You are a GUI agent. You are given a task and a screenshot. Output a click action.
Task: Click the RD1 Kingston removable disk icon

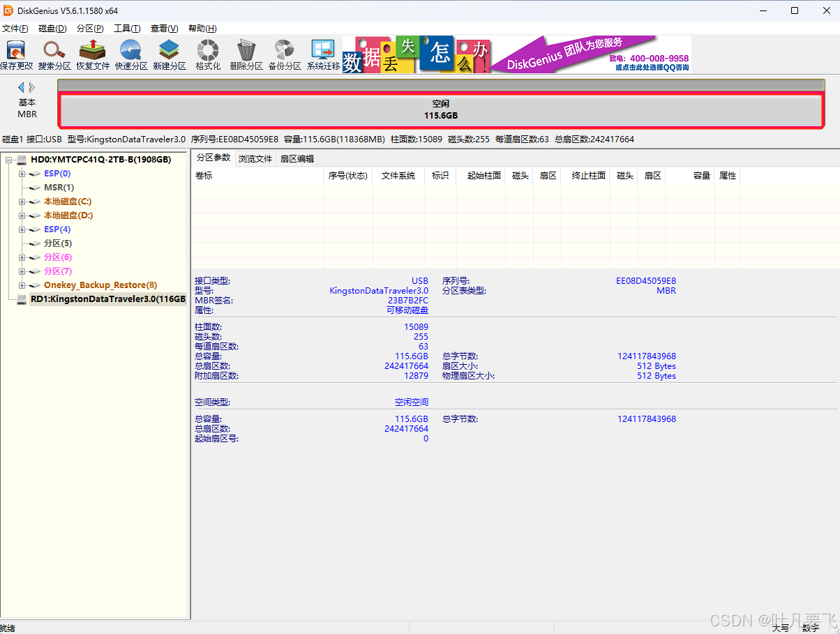click(x=22, y=299)
